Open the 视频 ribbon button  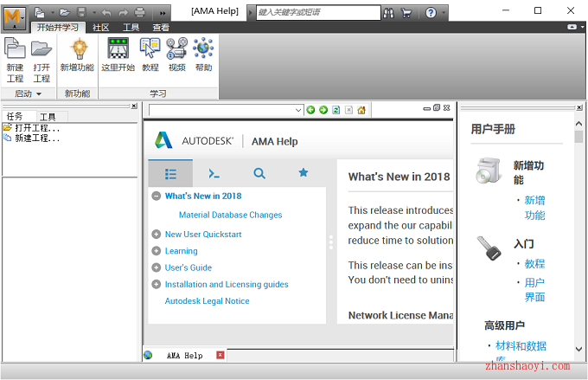tap(177, 55)
